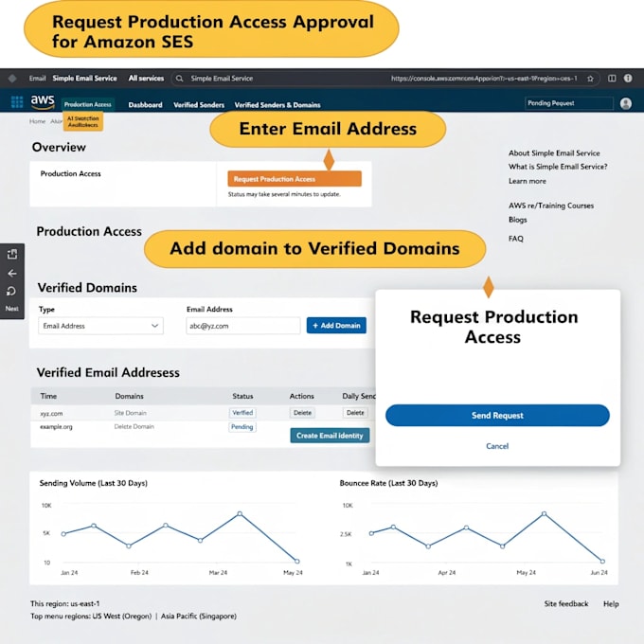Click the Time column header
Image resolution: width=644 pixels, height=644 pixels.
tap(48, 396)
